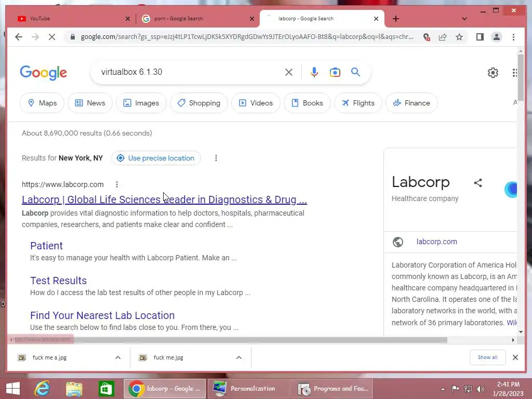This screenshot has width=532, height=399.
Task: Filter results by Shopping
Action: (x=199, y=103)
